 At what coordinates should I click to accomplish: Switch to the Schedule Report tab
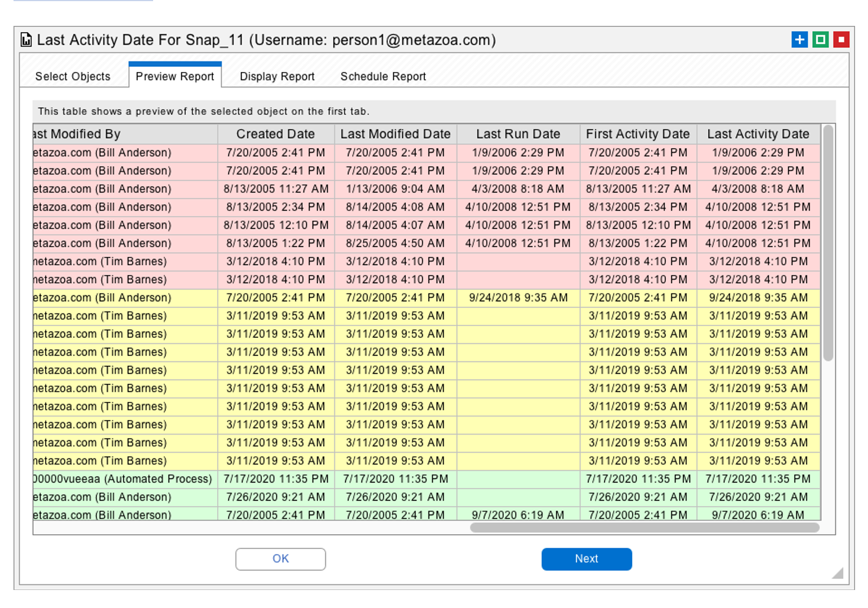coord(382,76)
